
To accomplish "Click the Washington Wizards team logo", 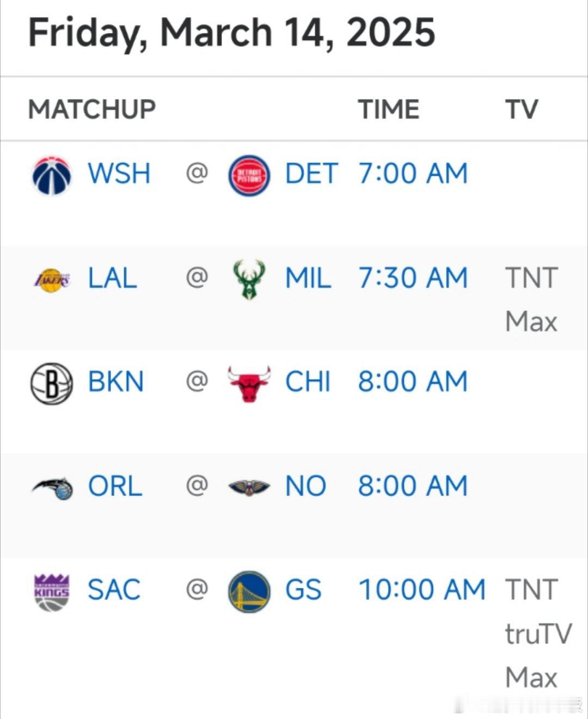I will [x=52, y=175].
